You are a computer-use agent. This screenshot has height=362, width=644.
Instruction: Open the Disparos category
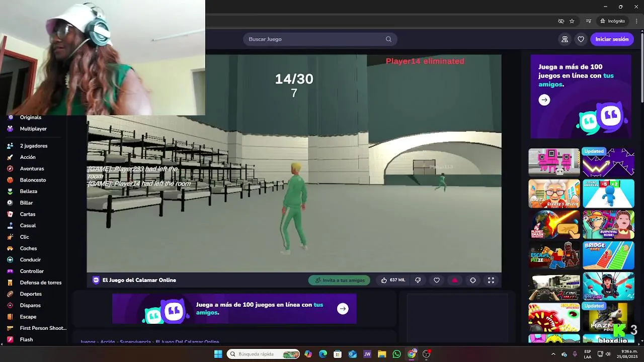tap(30, 305)
